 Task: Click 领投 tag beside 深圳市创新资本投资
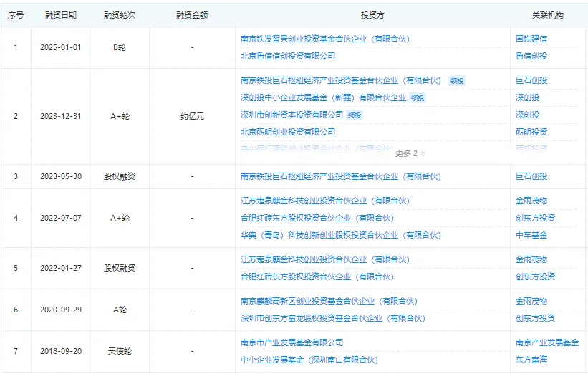click(x=355, y=115)
